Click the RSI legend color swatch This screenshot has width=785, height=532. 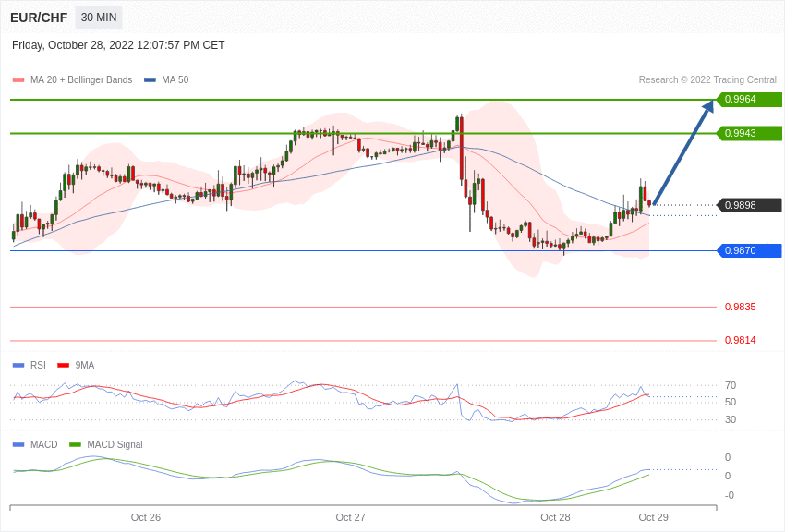pyautogui.click(x=18, y=366)
